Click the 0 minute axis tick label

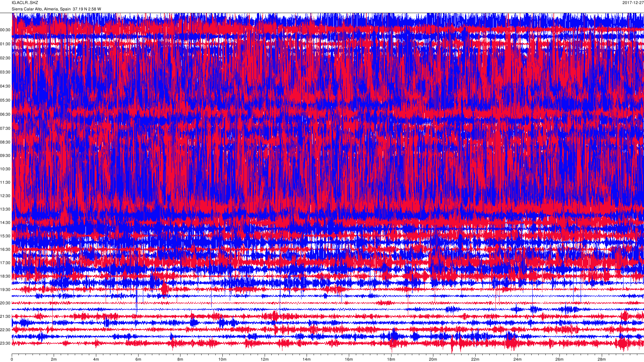[12, 359]
